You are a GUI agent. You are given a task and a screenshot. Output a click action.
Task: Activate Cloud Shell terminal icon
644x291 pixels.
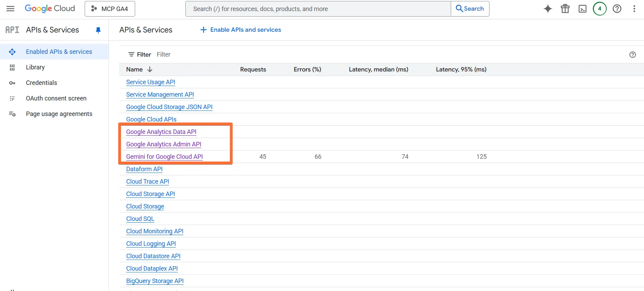coord(582,9)
